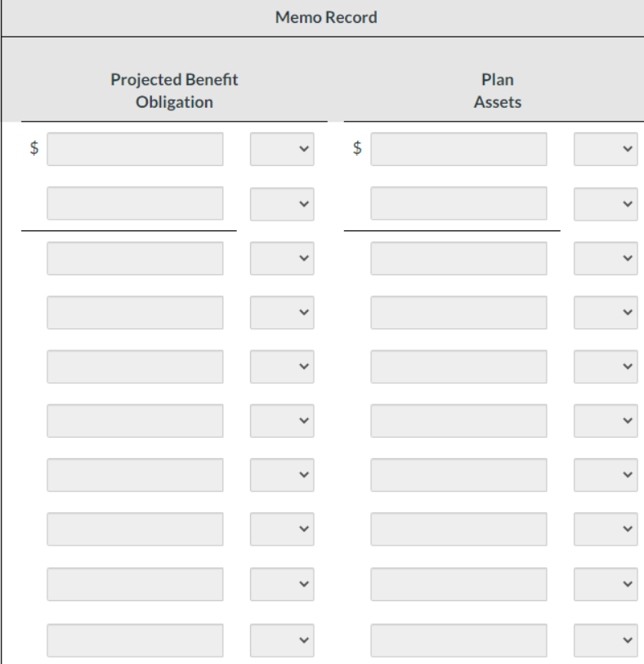
Task: Click the second input under Projected Benefit Obligation
Action: (x=135, y=203)
